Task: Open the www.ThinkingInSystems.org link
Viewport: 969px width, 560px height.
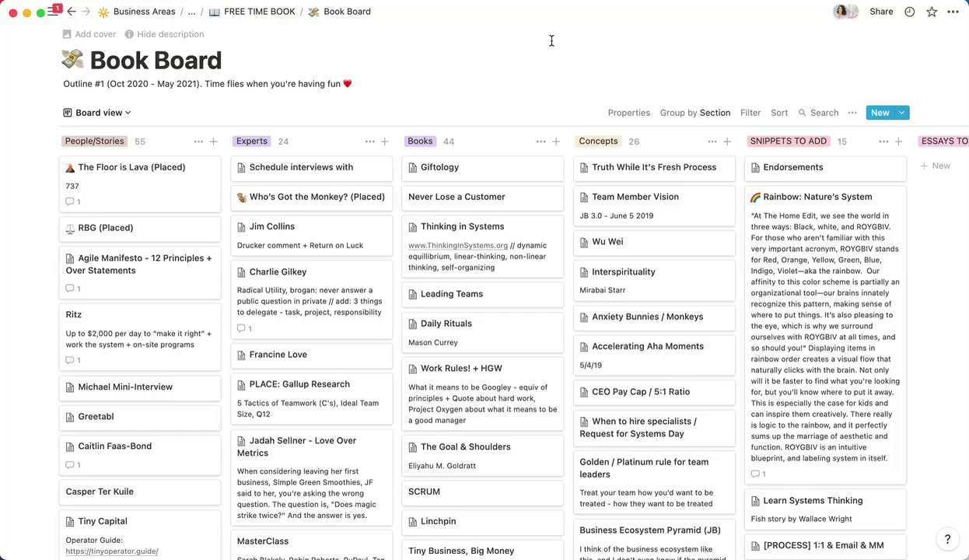Action: click(458, 245)
